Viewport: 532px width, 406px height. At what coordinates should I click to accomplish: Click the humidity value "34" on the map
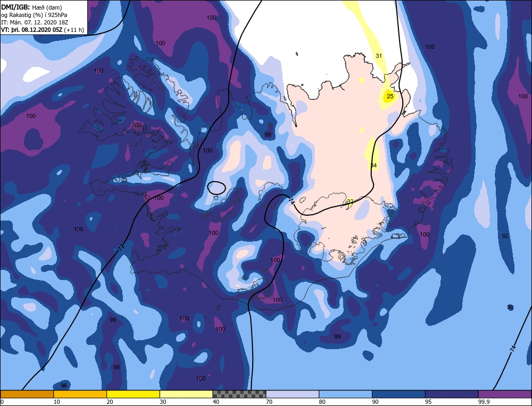373,165
